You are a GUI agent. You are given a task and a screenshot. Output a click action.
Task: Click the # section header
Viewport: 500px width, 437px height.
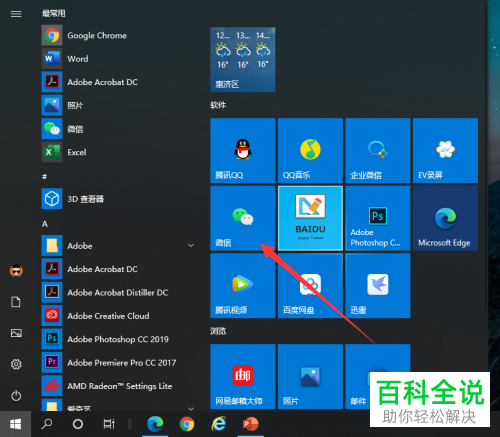click(x=44, y=176)
